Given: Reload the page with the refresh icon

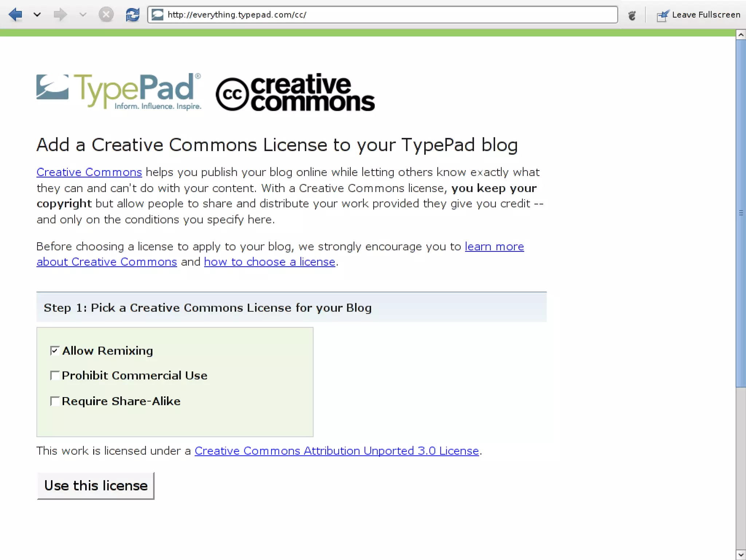Looking at the screenshot, I should 132,15.
